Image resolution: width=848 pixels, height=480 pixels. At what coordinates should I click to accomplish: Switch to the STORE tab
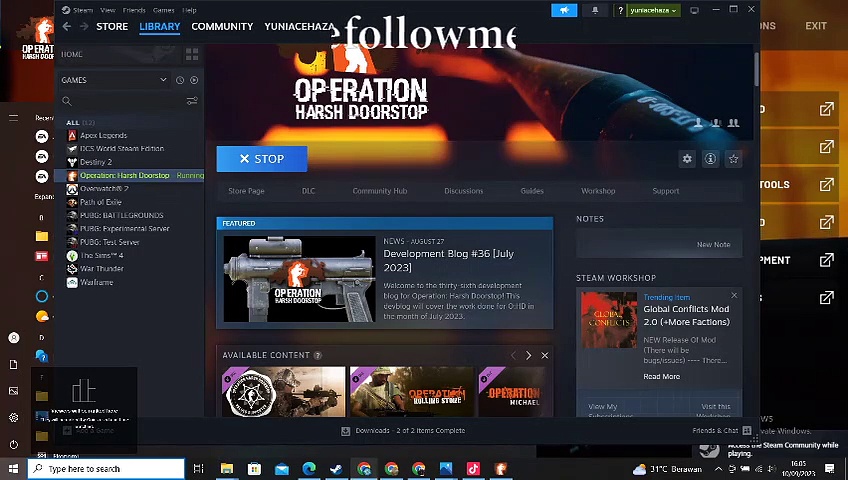pyautogui.click(x=112, y=26)
